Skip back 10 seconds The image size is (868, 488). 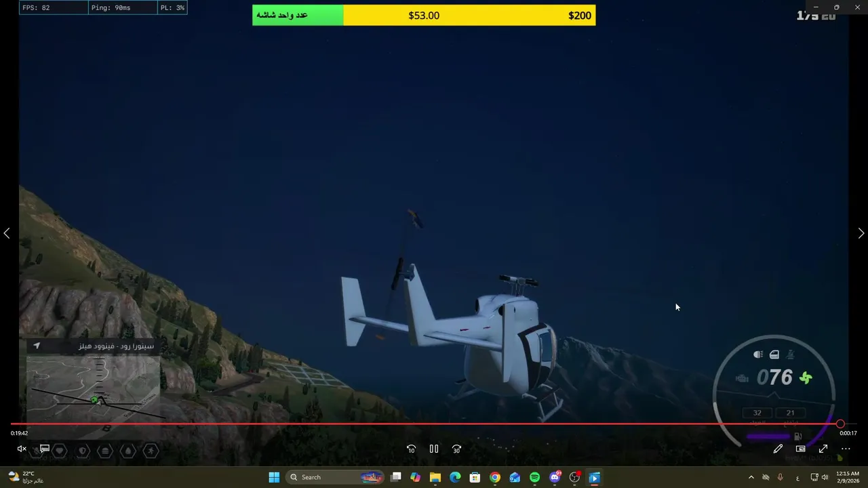411,449
